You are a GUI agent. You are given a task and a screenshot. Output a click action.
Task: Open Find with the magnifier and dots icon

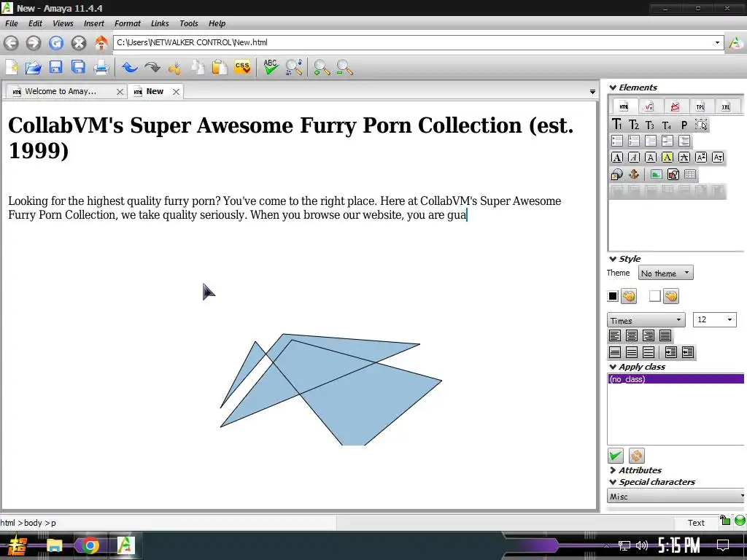294,67
